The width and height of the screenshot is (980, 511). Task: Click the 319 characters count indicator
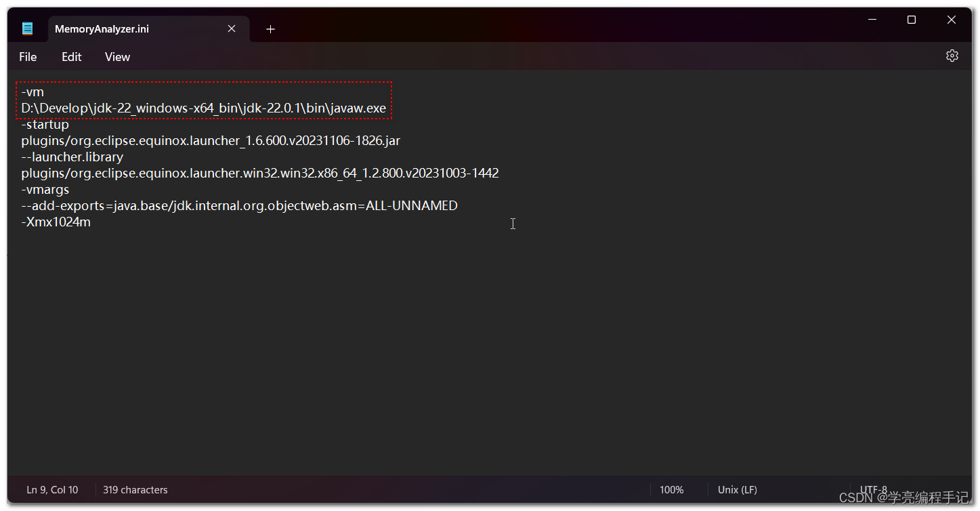pos(135,489)
